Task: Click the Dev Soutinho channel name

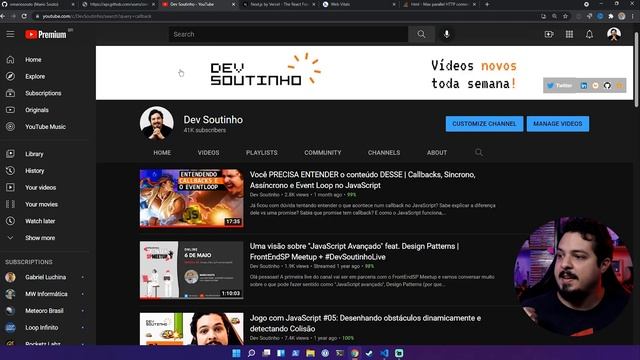Action: 213,120
